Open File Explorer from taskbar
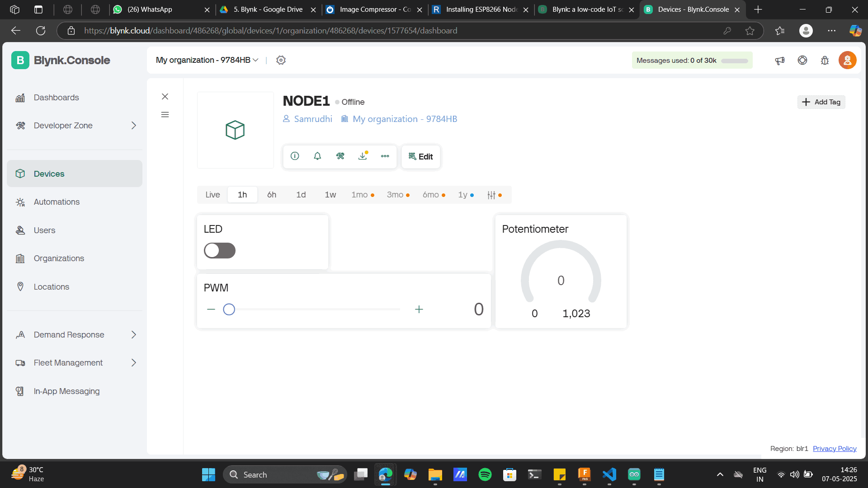The height and width of the screenshot is (488, 868). click(x=435, y=474)
